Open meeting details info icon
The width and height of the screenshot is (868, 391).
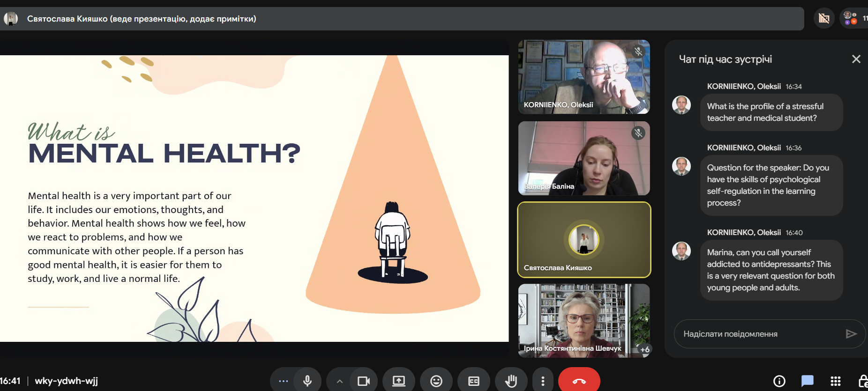pyautogui.click(x=779, y=381)
